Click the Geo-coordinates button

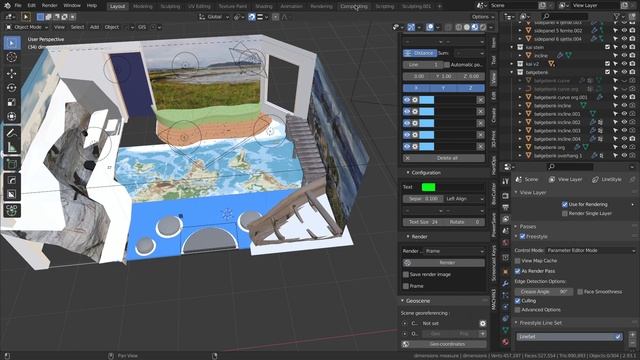click(444, 344)
